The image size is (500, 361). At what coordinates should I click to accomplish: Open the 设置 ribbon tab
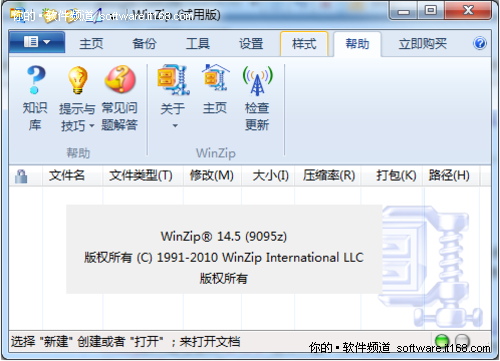click(x=251, y=44)
